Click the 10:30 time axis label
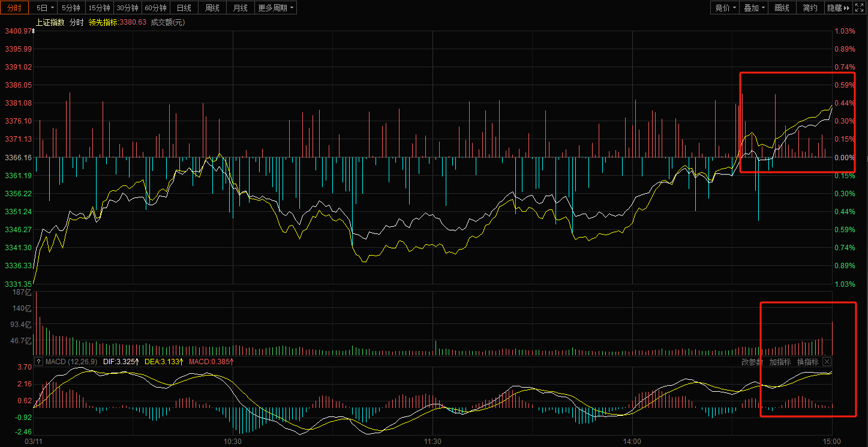Viewport: 868px width, 447px height. pyautogui.click(x=232, y=441)
